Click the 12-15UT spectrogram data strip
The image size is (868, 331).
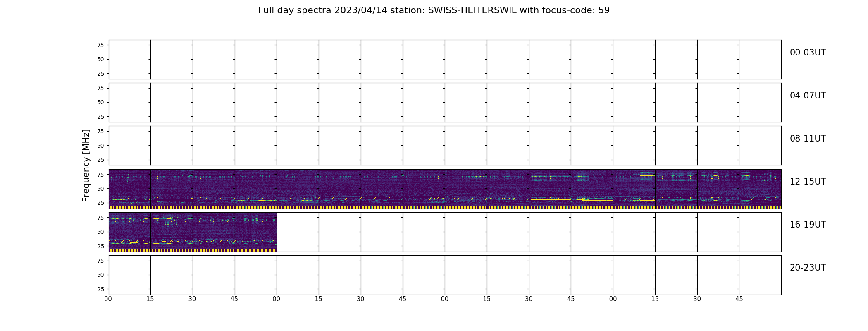coord(445,189)
